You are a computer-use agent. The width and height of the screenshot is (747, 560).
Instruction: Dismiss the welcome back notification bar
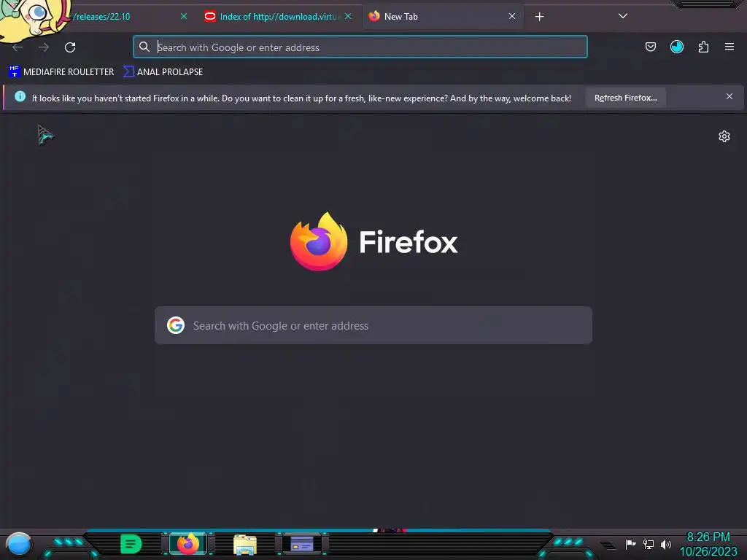click(x=729, y=97)
